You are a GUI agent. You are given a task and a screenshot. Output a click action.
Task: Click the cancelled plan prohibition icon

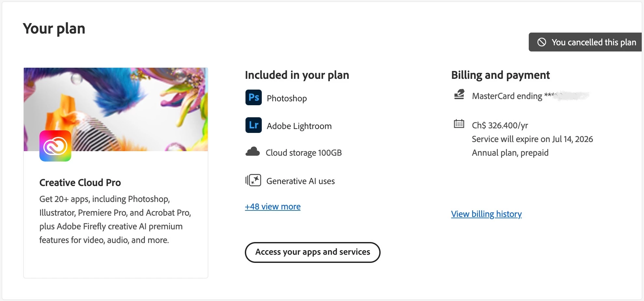coord(542,42)
